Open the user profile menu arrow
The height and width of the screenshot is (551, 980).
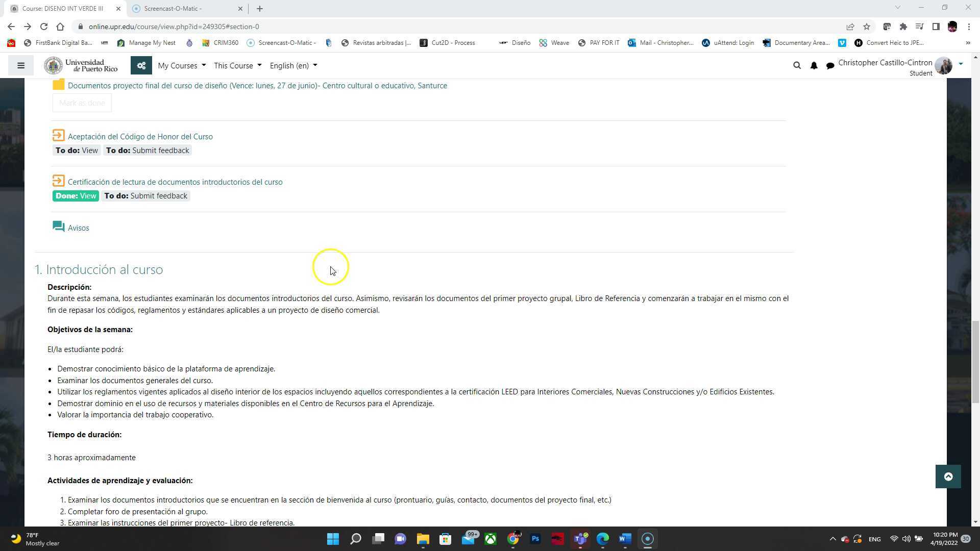click(961, 64)
